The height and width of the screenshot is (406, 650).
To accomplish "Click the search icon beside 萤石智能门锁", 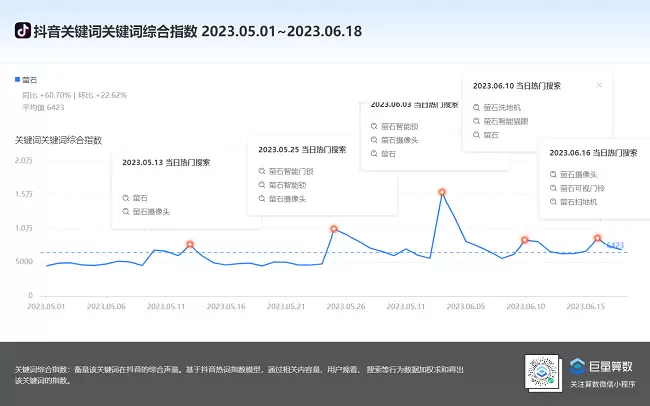I will [x=261, y=171].
